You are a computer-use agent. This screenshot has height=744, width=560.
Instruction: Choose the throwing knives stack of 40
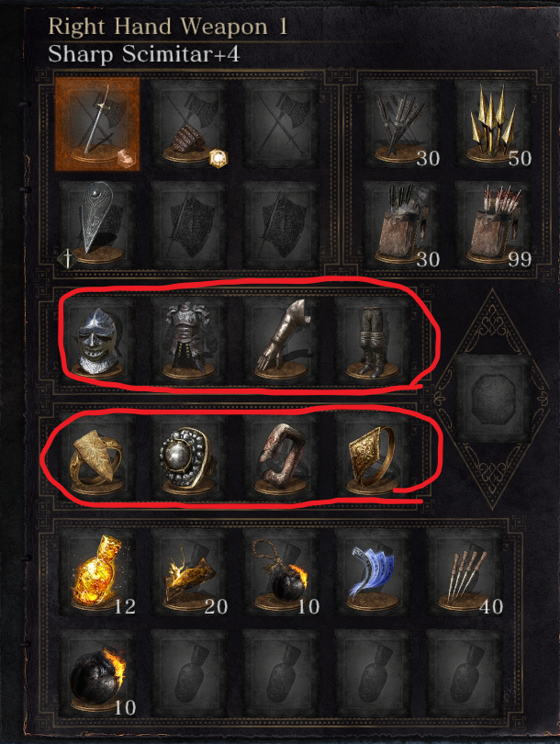point(465,573)
